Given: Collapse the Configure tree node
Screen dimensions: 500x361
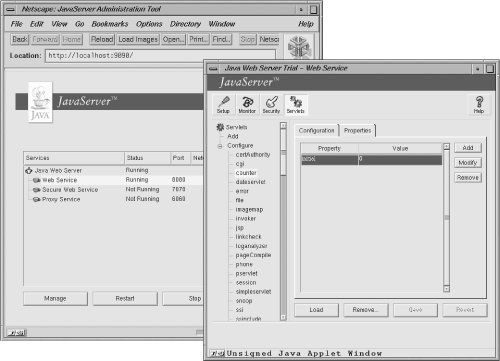Looking at the screenshot, I should click(220, 146).
